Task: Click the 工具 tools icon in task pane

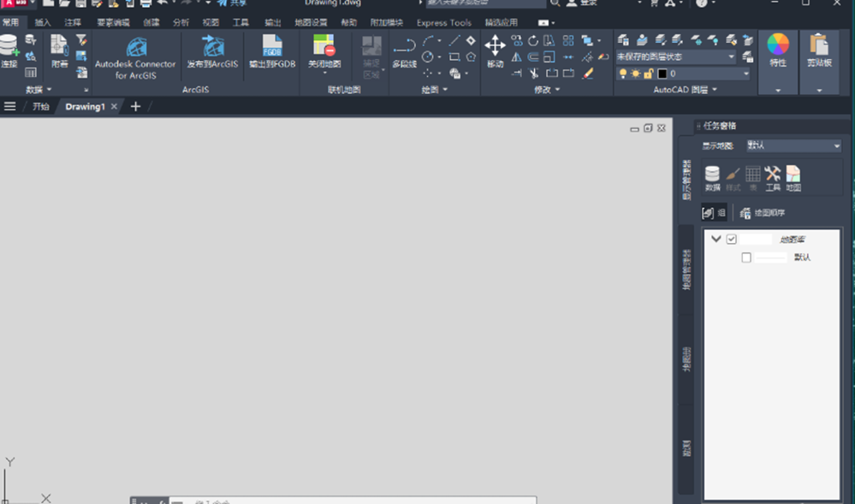Action: click(773, 178)
